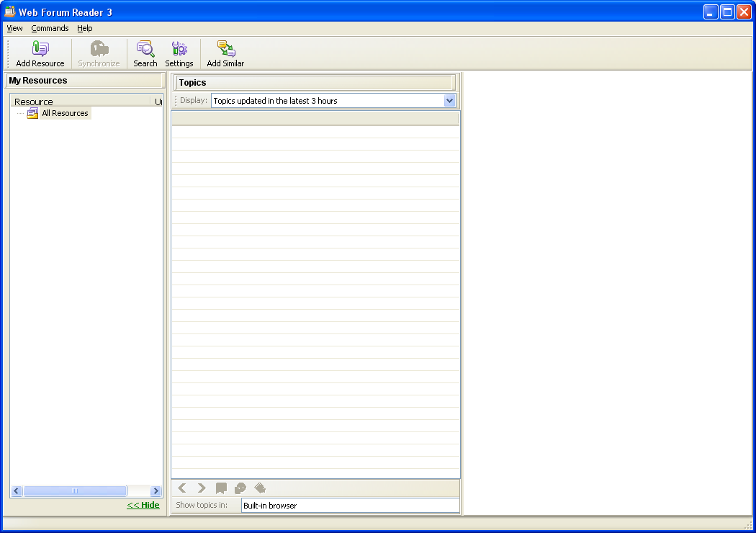
Task: Click the tag icon below topics list
Action: (x=260, y=488)
